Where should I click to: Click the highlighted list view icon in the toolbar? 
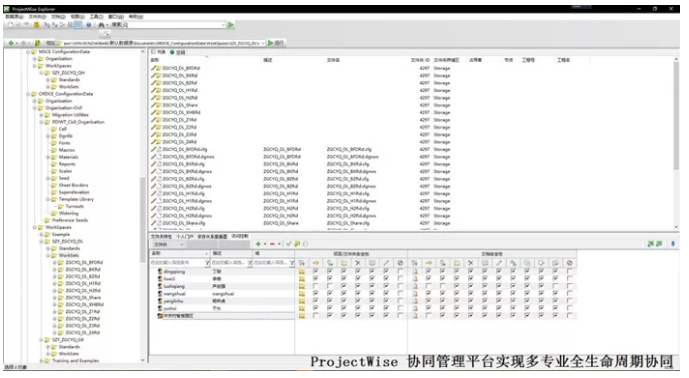point(78,25)
